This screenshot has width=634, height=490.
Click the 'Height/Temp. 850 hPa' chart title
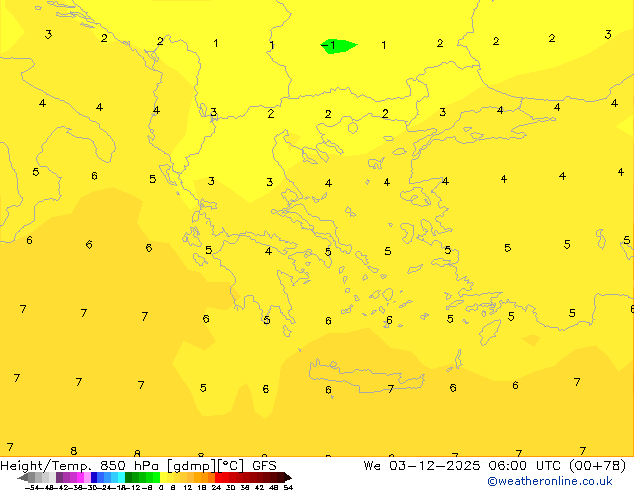click(80, 466)
